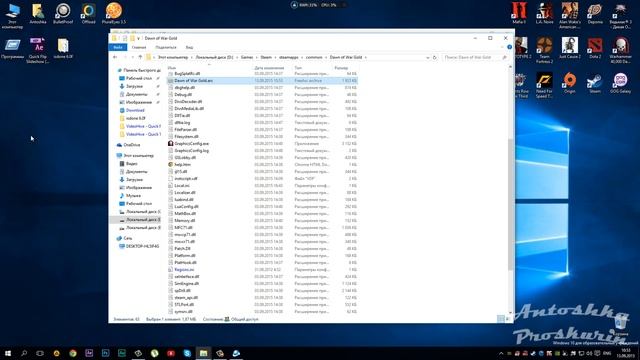Open the Origin desktop shortcut
This screenshot has height=360, width=640.
point(569,83)
